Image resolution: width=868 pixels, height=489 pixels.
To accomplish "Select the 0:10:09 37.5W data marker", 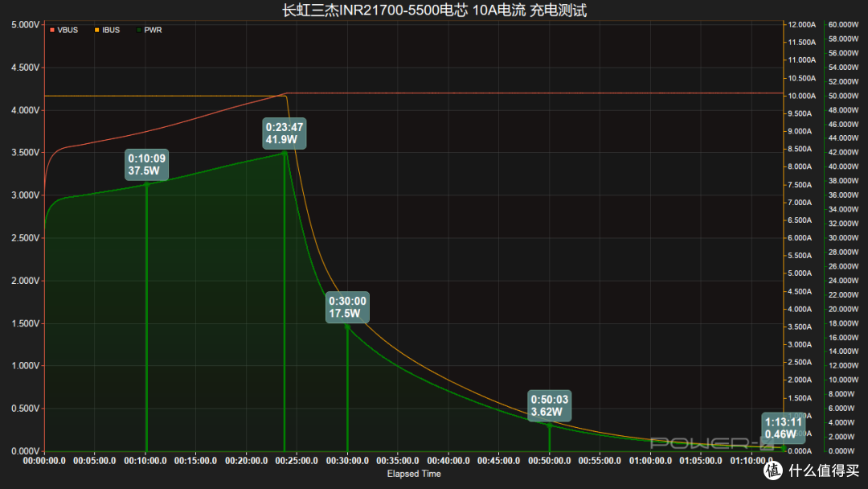I will click(147, 165).
